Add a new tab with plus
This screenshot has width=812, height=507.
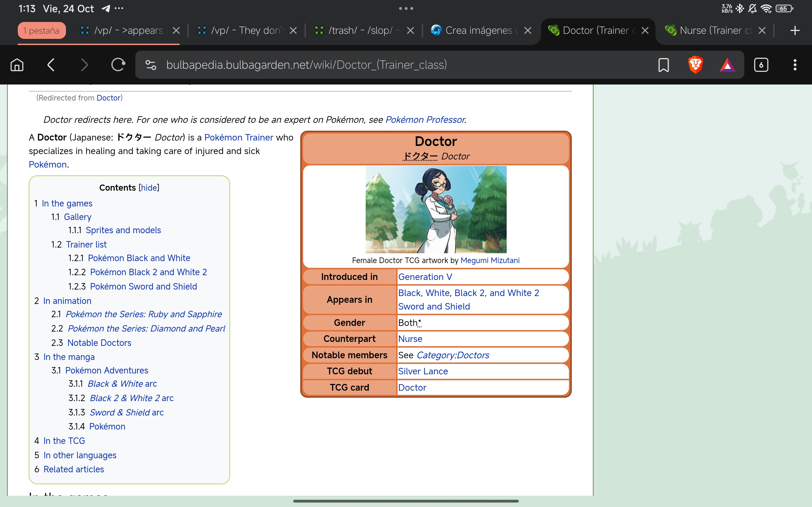click(795, 30)
